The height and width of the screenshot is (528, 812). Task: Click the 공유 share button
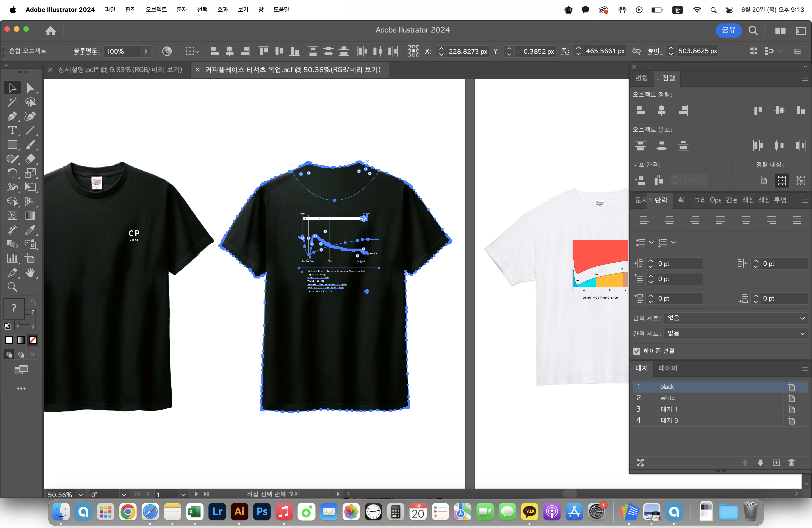728,30
